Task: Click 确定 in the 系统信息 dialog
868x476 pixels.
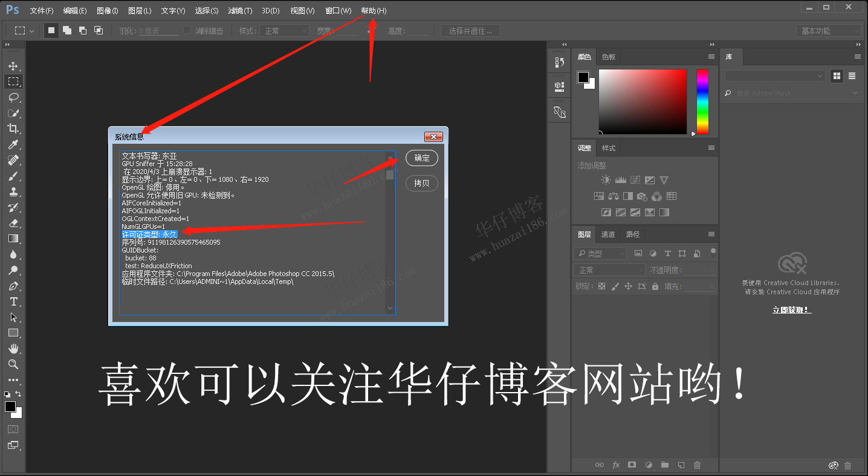Action: click(422, 158)
